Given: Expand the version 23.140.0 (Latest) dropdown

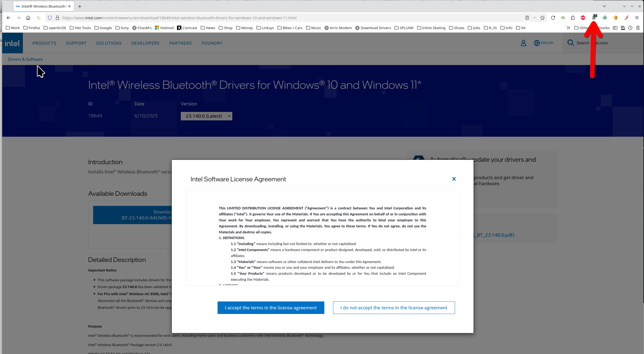Looking at the screenshot, I should tap(206, 116).
